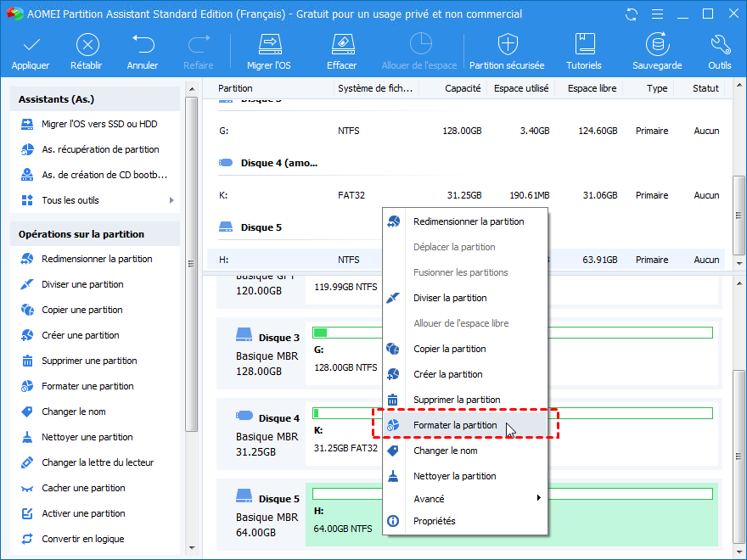Open Partition sécurisée shield icon
This screenshot has width=747, height=560.
tap(507, 45)
